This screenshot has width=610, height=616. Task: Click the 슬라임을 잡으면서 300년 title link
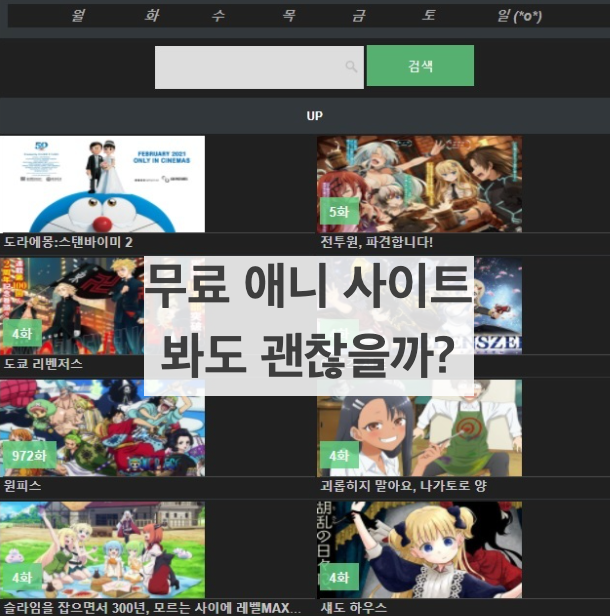point(152,608)
